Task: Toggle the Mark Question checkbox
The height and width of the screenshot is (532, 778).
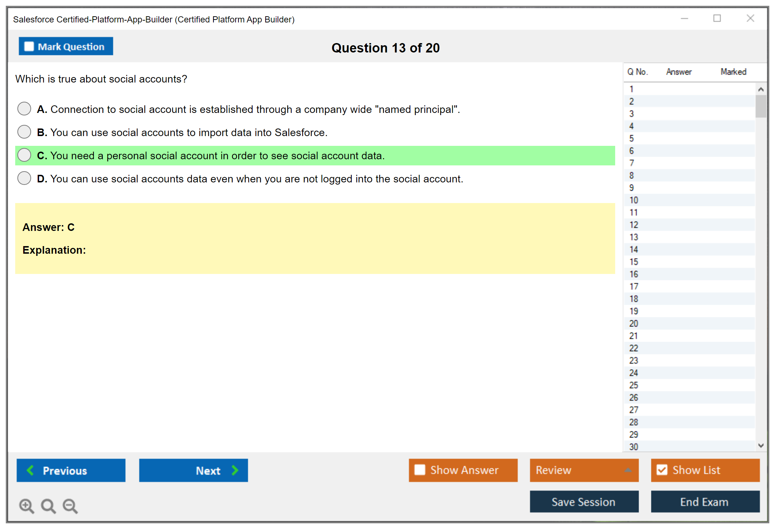Action: [29, 47]
